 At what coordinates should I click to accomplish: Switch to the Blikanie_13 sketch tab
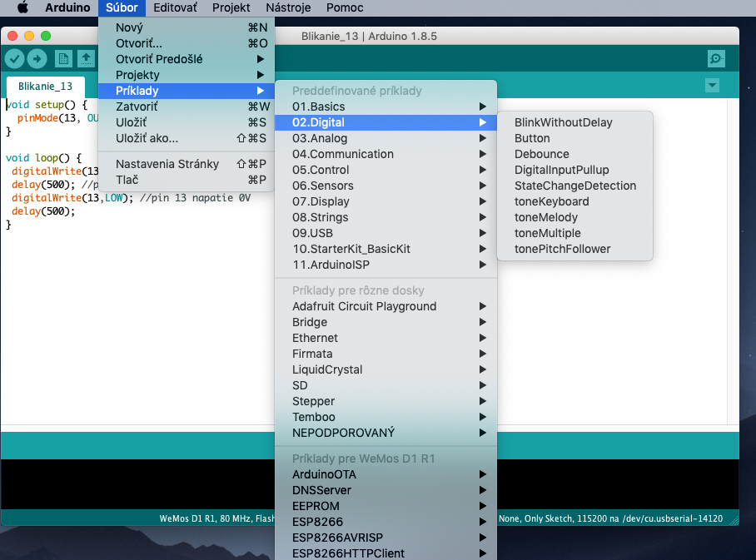(45, 86)
